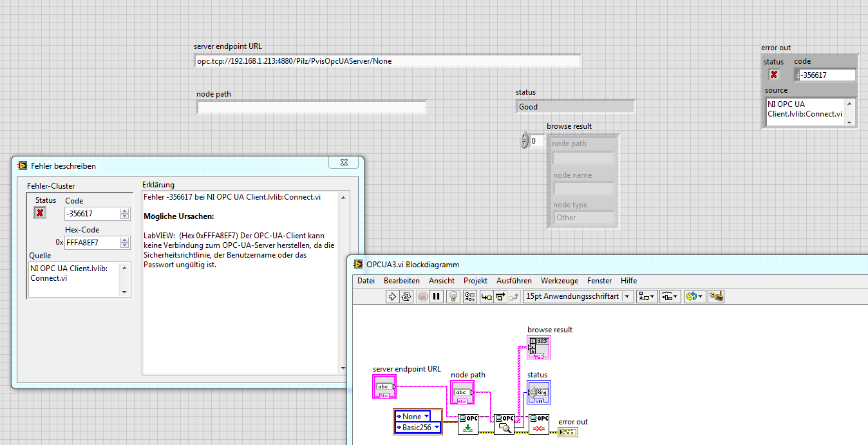The height and width of the screenshot is (445, 868).
Task: Open the Basic256 security policy enum
Action: tap(417, 428)
